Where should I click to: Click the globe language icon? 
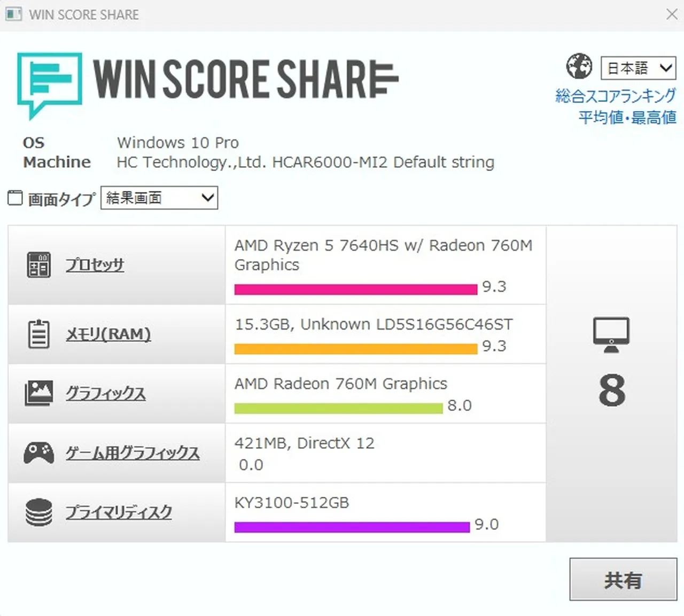point(579,66)
